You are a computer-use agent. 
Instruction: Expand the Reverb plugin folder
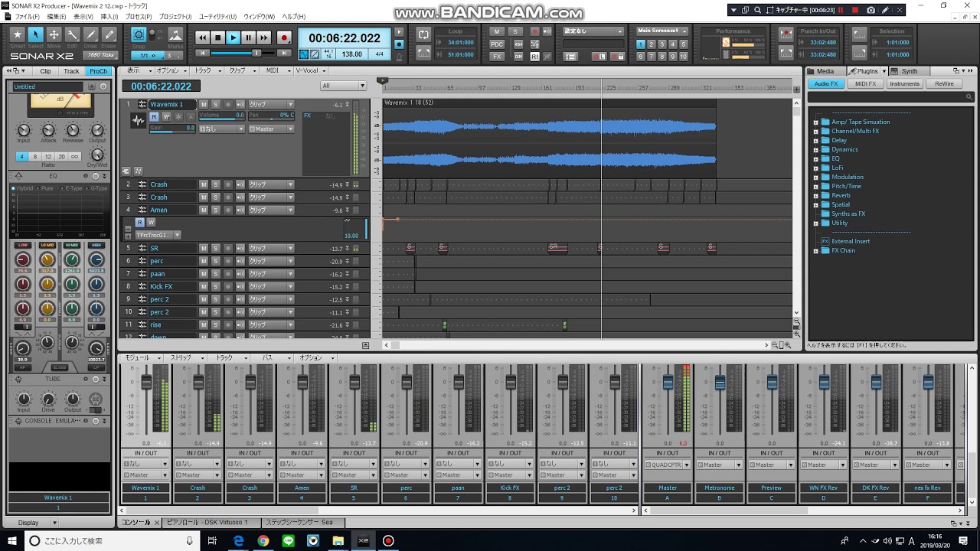816,195
